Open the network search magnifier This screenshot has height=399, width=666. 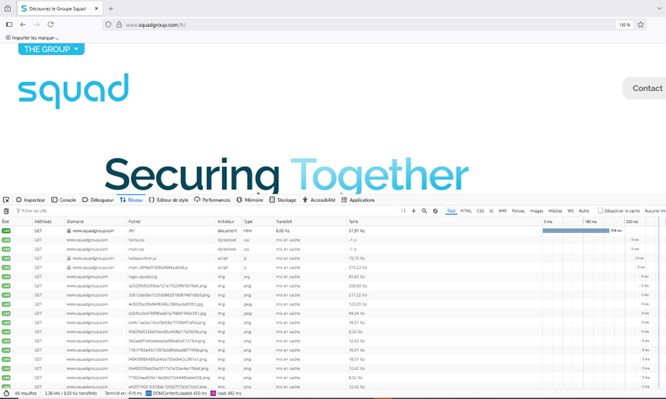(x=424, y=211)
